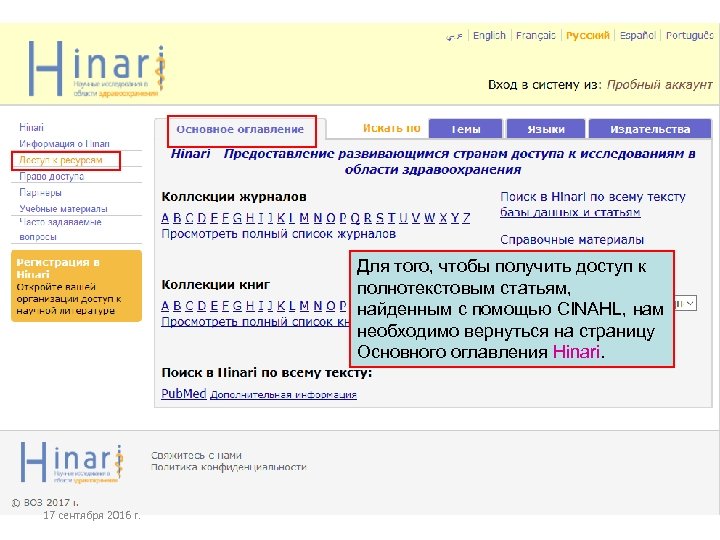
Task: Open journals collection letter Q
Action: 355,218
